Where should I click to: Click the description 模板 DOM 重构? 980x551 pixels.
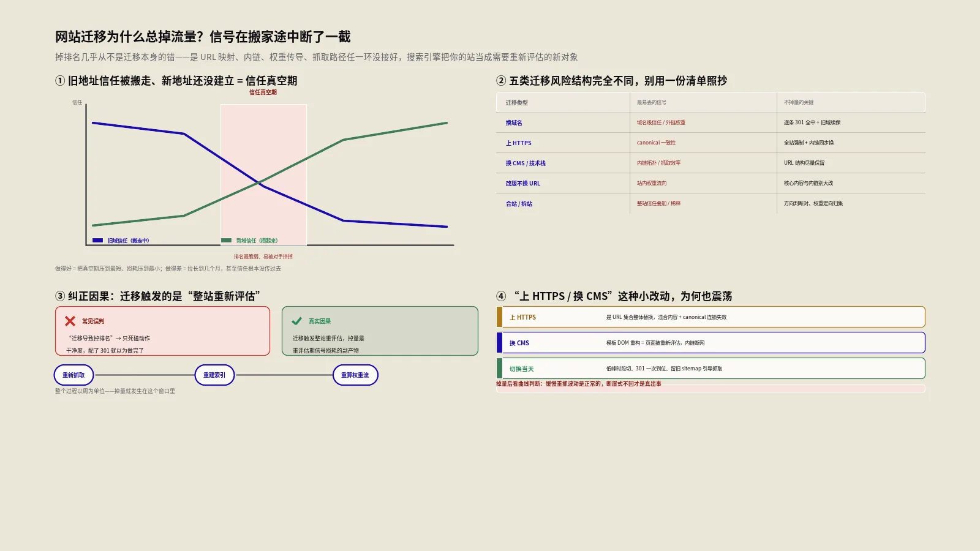(655, 343)
